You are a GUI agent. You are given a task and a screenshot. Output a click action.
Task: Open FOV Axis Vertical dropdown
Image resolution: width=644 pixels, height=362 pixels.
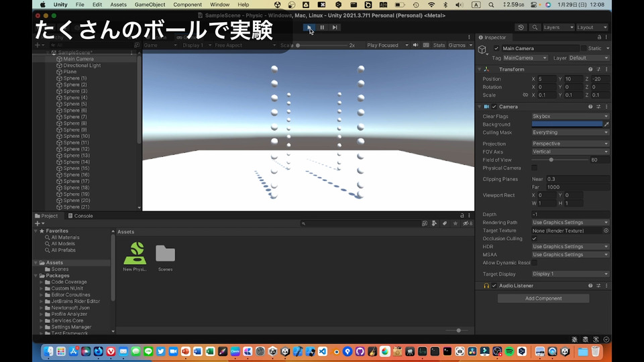[x=570, y=152]
